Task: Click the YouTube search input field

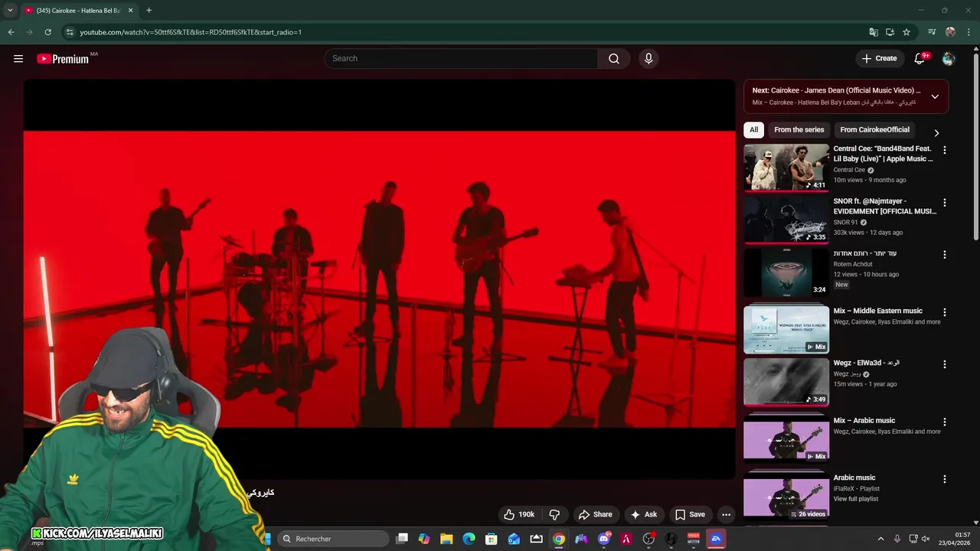Action: (461, 59)
